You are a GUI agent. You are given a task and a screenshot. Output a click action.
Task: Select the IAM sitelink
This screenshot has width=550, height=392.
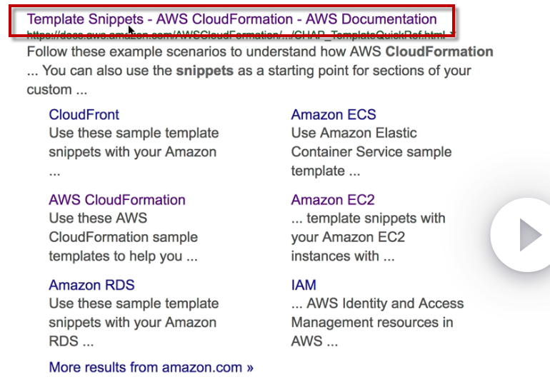pyautogui.click(x=304, y=286)
